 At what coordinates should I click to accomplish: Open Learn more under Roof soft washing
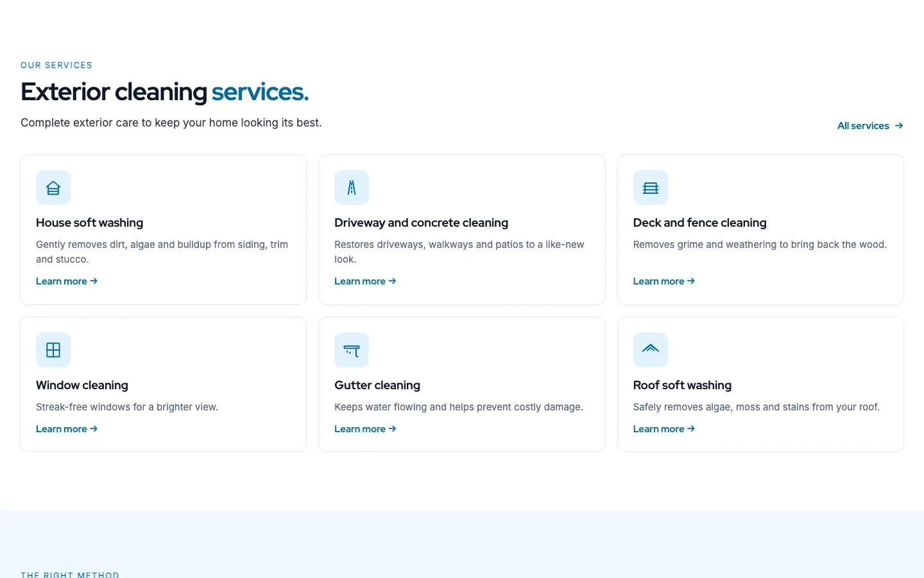click(x=664, y=429)
